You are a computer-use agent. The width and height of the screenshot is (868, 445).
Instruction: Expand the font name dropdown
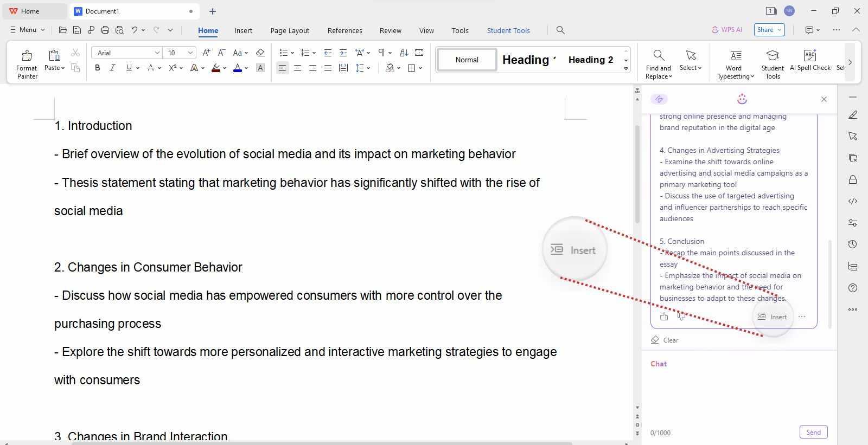157,53
